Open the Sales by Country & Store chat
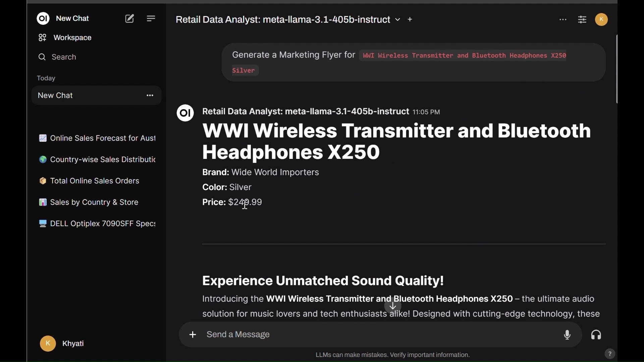Viewport: 644px width, 362px height. (89, 203)
